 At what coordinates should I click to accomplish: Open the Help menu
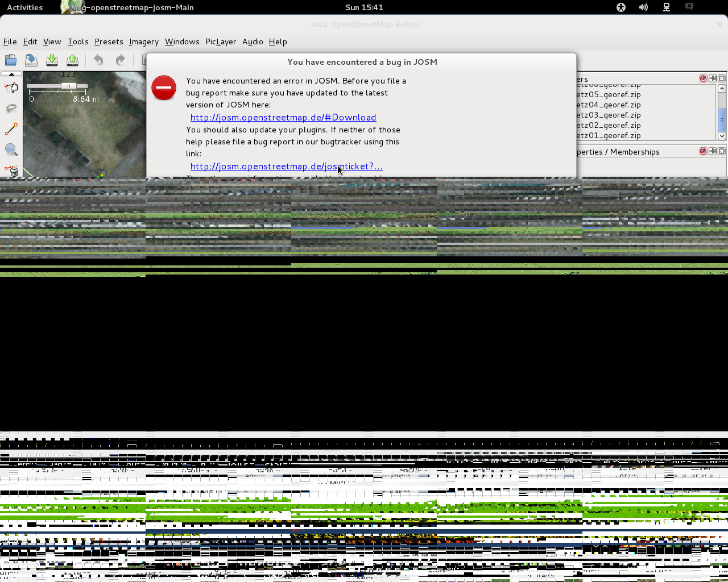278,41
